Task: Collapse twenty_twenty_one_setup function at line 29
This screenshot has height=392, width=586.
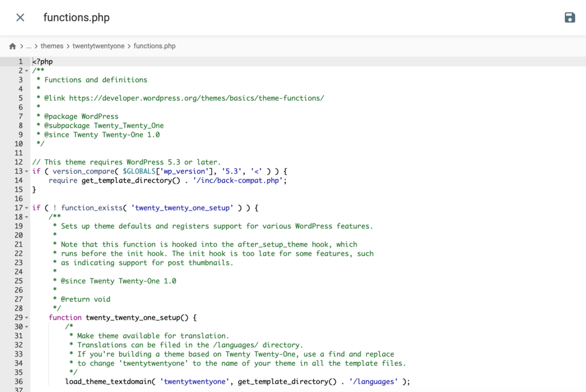Action: point(26,318)
